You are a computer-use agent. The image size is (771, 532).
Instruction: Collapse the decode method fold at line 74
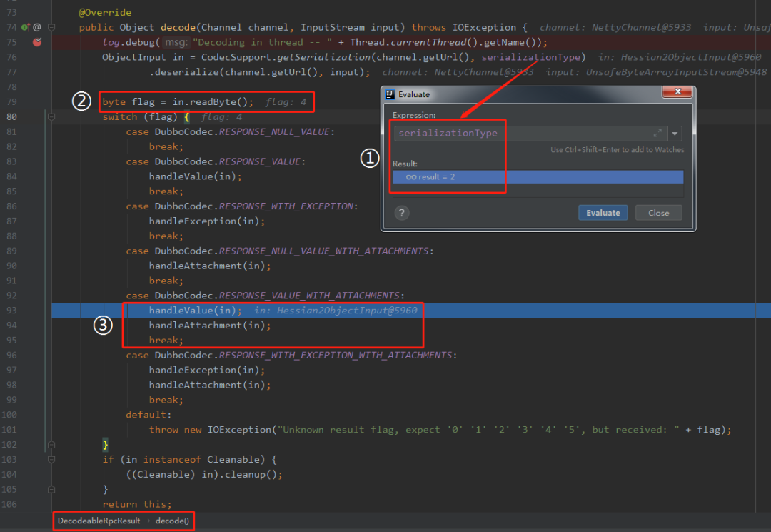(51, 28)
